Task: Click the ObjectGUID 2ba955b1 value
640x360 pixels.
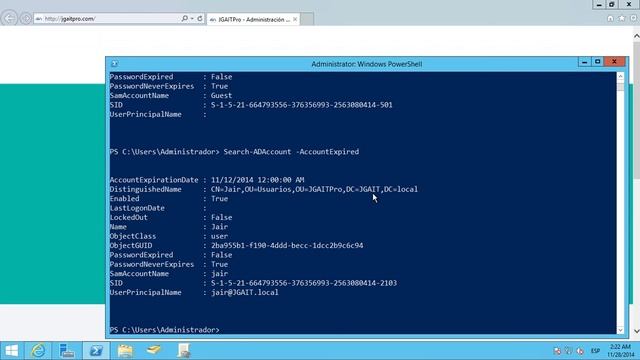Action: click(x=287, y=246)
